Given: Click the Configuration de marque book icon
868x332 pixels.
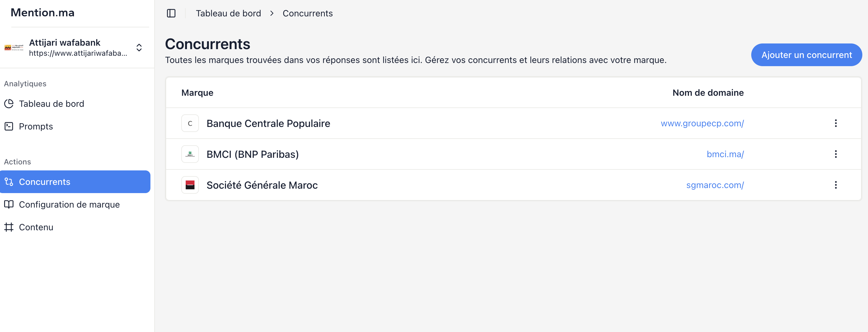Looking at the screenshot, I should (x=9, y=204).
